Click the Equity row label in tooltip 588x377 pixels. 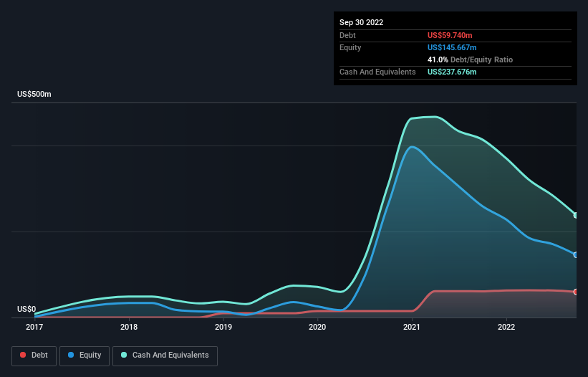(350, 47)
